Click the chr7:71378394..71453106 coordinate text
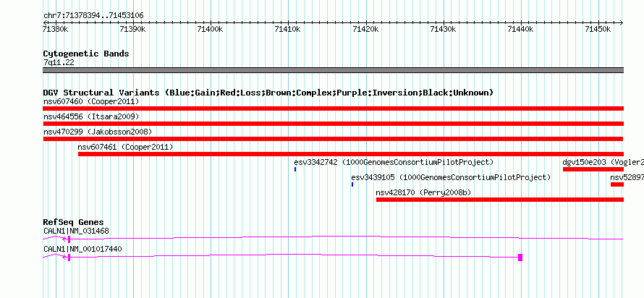Viewport: 644px width, 298px height. 93,16
